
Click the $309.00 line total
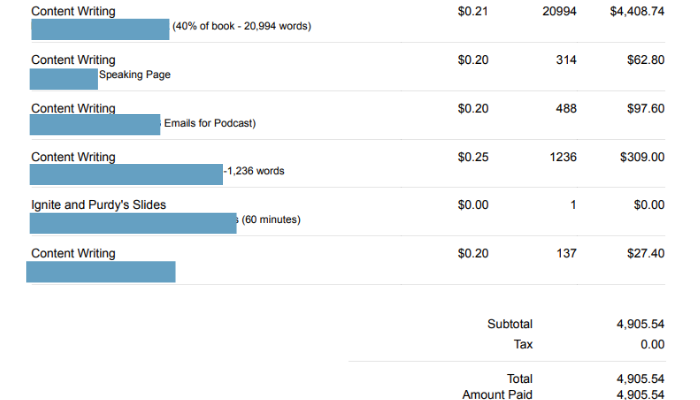pyautogui.click(x=642, y=157)
